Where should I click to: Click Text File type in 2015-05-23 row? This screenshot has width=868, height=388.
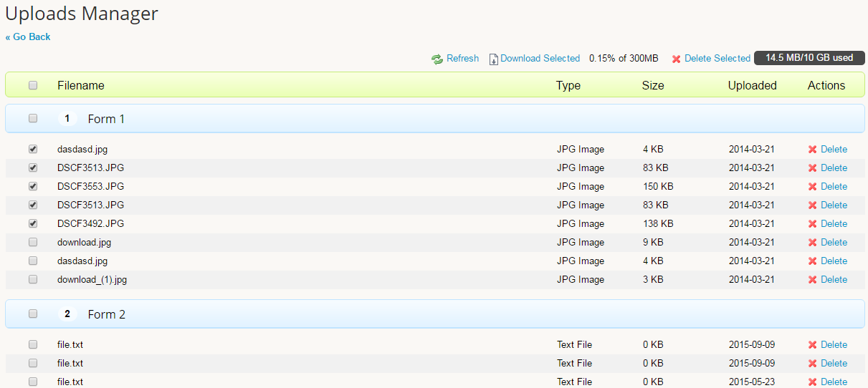574,382
